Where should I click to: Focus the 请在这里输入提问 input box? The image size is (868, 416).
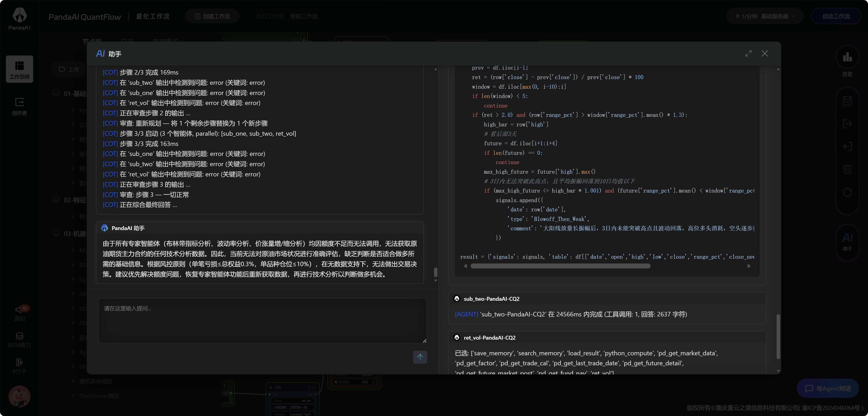click(x=262, y=320)
